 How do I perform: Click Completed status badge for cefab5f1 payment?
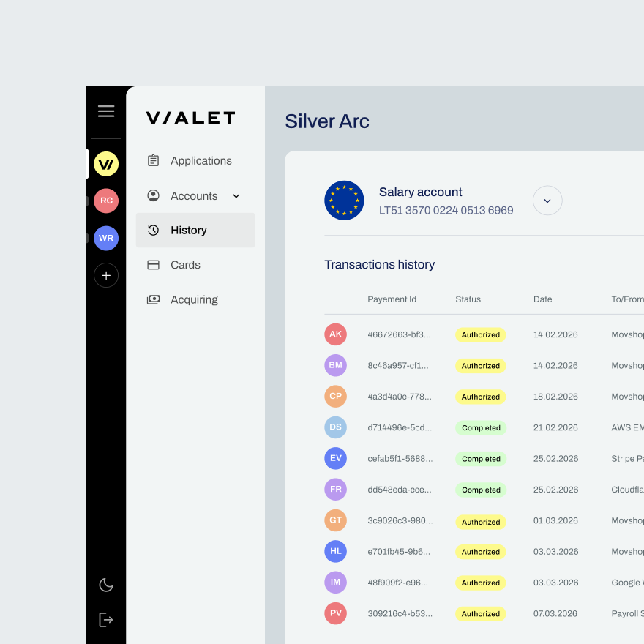pos(481,459)
